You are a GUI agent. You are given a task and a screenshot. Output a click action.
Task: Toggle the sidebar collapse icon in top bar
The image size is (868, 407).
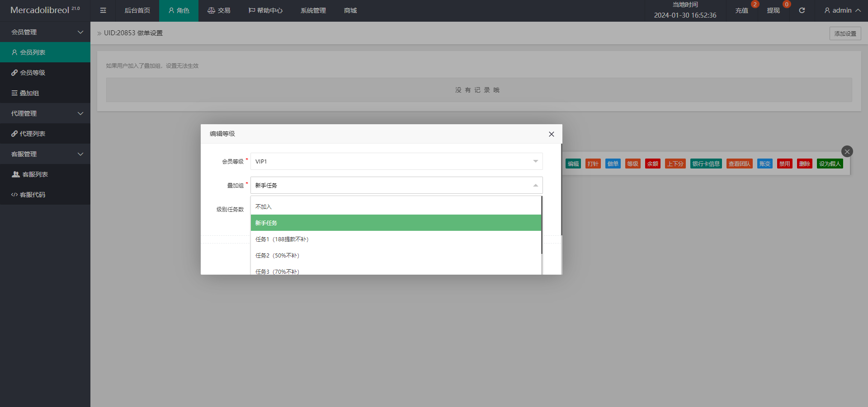click(103, 10)
